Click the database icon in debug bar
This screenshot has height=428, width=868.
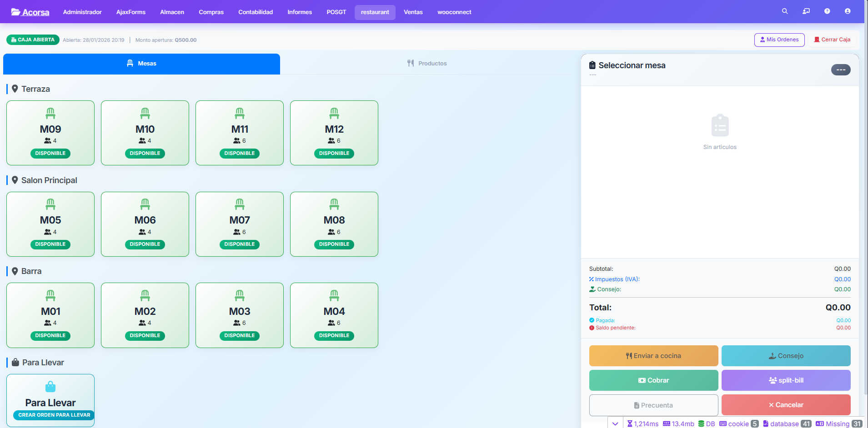(766, 423)
